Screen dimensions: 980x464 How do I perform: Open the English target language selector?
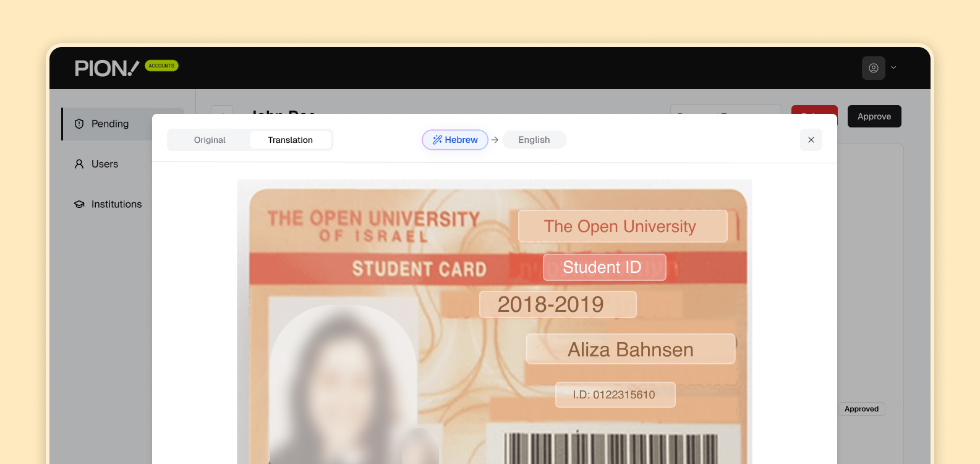[x=534, y=140]
